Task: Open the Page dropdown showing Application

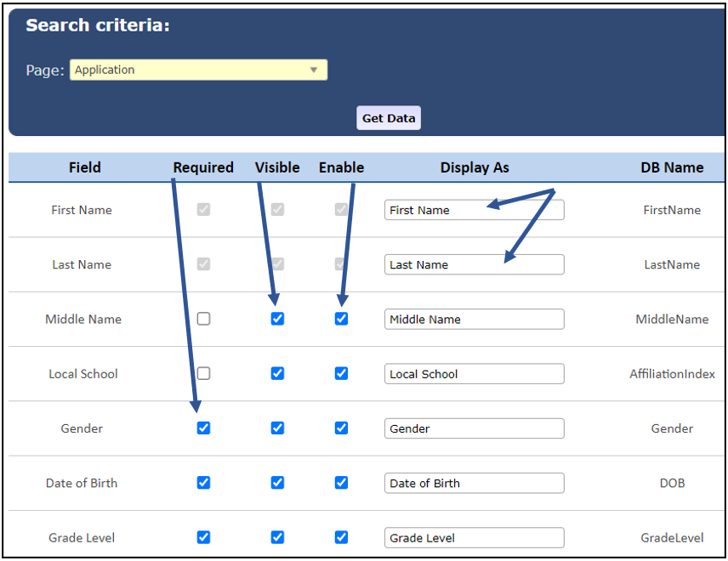Action: [x=198, y=70]
